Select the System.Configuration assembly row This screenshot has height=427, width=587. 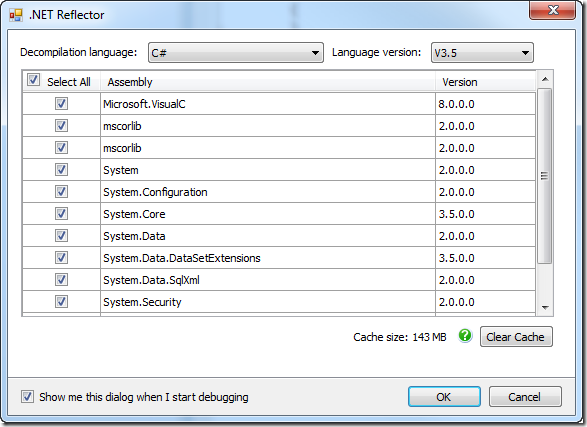click(279, 192)
